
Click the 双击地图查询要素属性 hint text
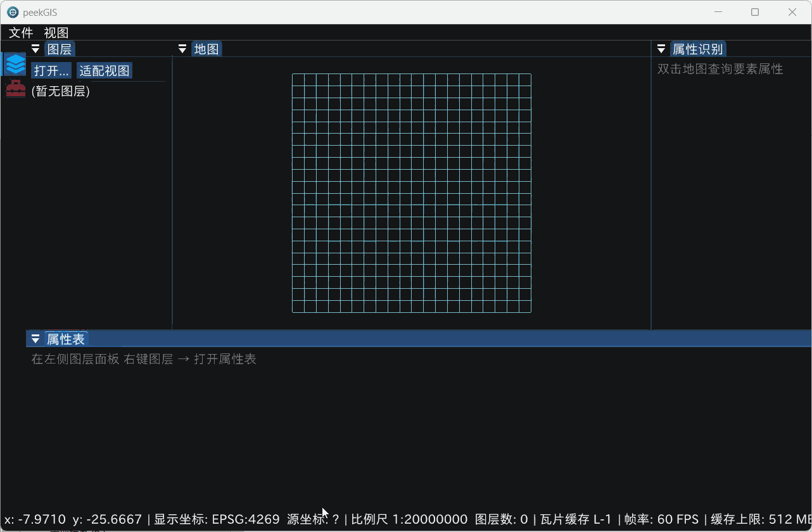(x=720, y=69)
